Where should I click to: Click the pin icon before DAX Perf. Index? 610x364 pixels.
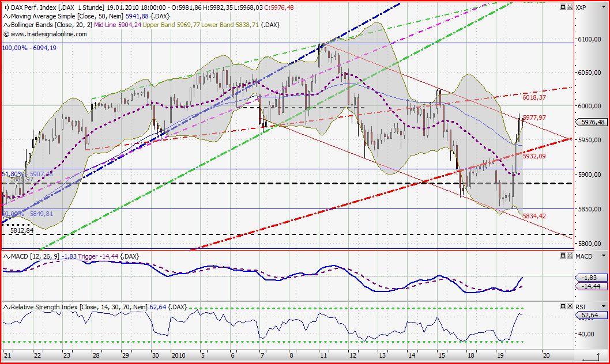7,7
